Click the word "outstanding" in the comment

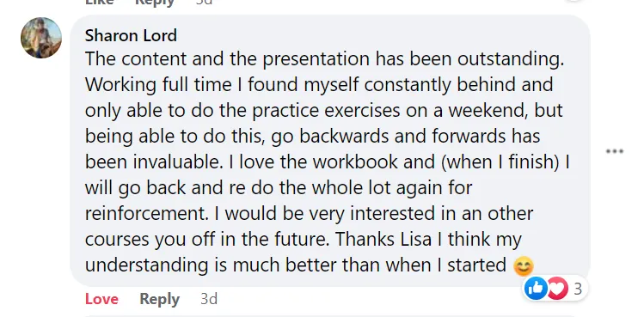[509, 59]
